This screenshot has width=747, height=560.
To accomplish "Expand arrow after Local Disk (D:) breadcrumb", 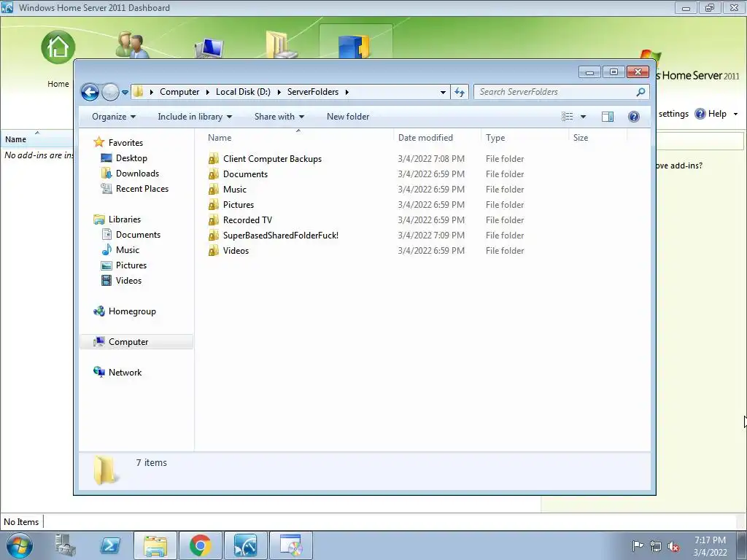I will 279,92.
